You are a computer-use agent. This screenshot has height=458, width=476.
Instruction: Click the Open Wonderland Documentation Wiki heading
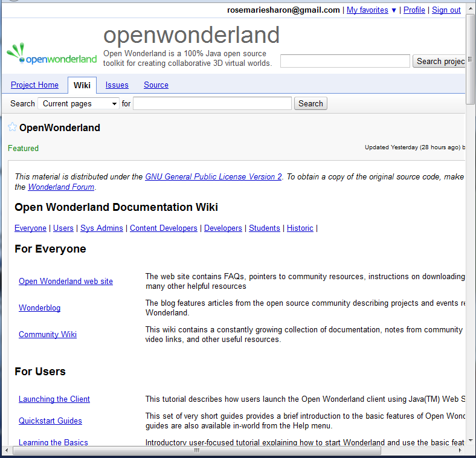[x=116, y=207]
